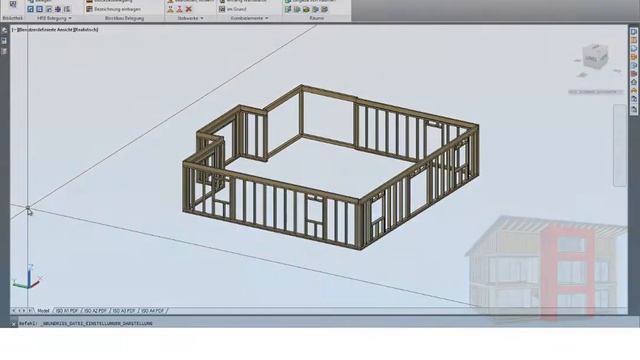Switch to the ISO A1 PDF layout tab
This screenshot has width=640, height=360.
coord(67,311)
